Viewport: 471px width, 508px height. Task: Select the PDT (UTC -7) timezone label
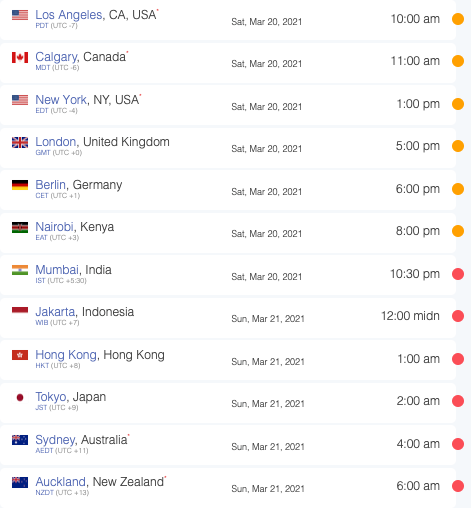click(56, 26)
